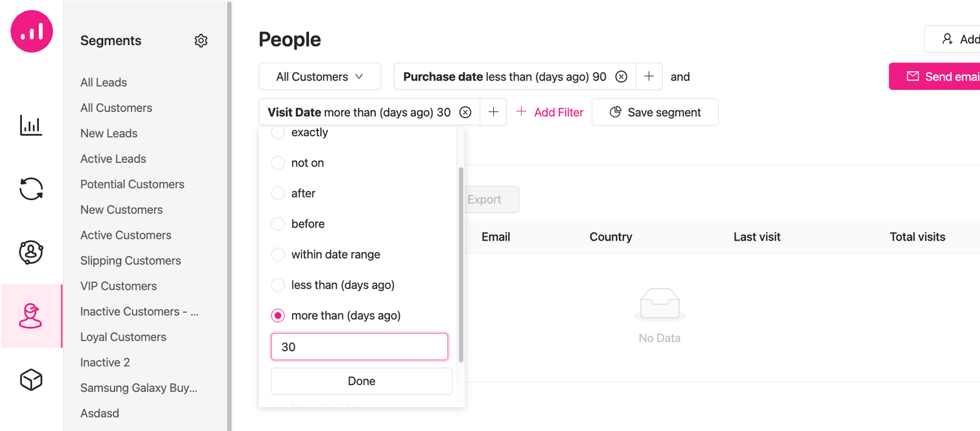Add condition after Visit Date filter
This screenshot has height=431, width=980.
(x=493, y=112)
